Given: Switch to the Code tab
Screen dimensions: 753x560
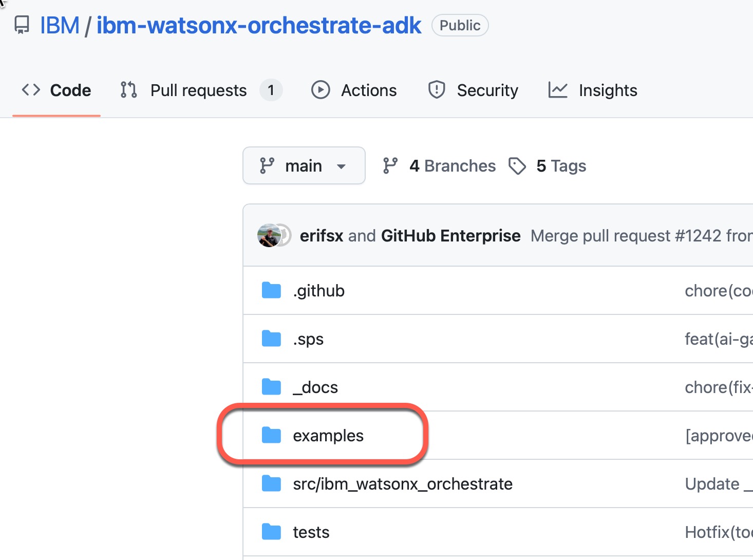Looking at the screenshot, I should click(x=70, y=90).
